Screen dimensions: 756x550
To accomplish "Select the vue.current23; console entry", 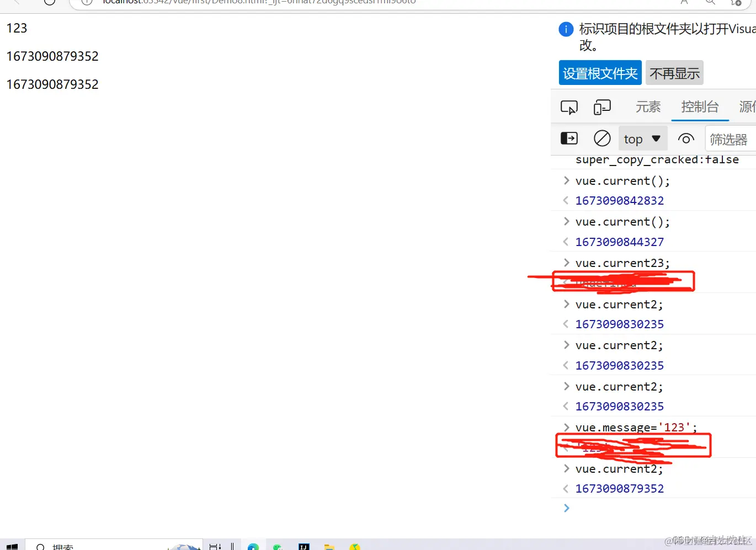I will pyautogui.click(x=622, y=263).
